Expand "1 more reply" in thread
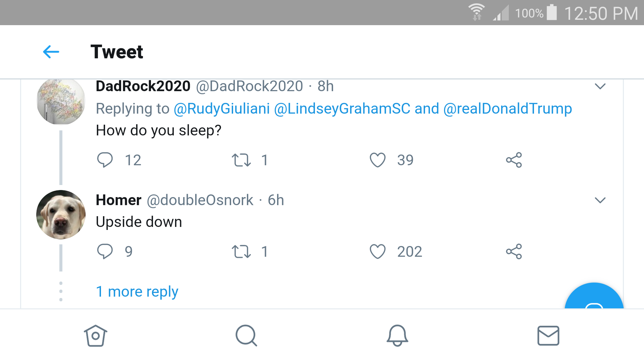 click(x=137, y=292)
